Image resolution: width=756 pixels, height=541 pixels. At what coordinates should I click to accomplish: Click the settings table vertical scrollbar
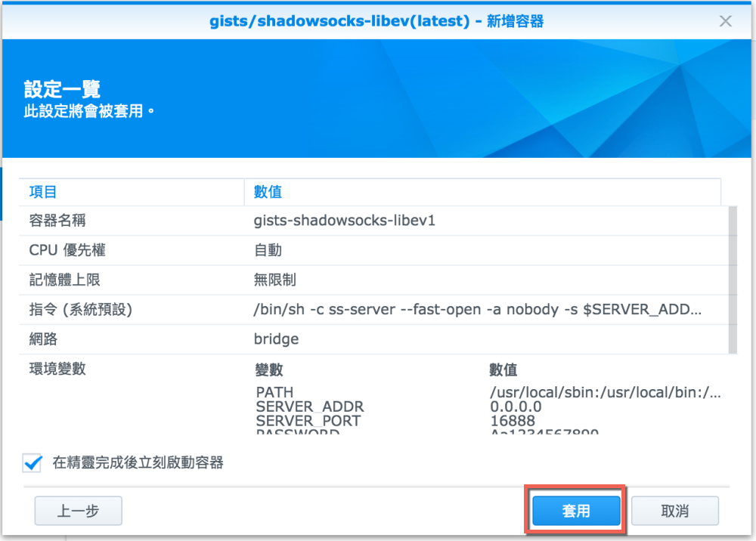tap(733, 280)
